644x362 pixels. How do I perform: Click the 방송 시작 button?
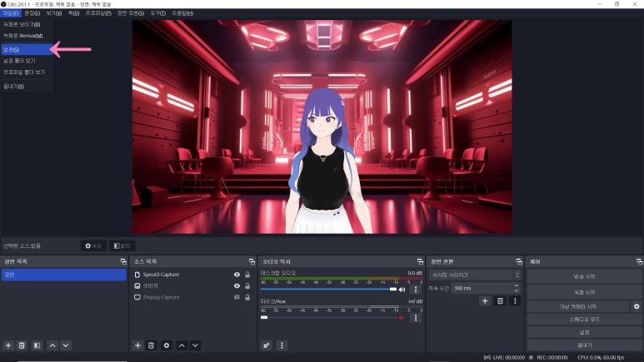point(585,276)
